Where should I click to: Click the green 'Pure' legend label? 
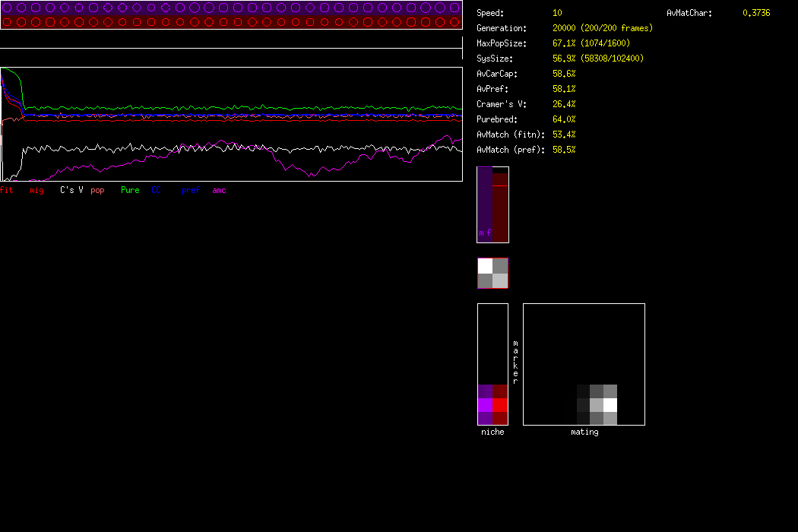(130, 190)
